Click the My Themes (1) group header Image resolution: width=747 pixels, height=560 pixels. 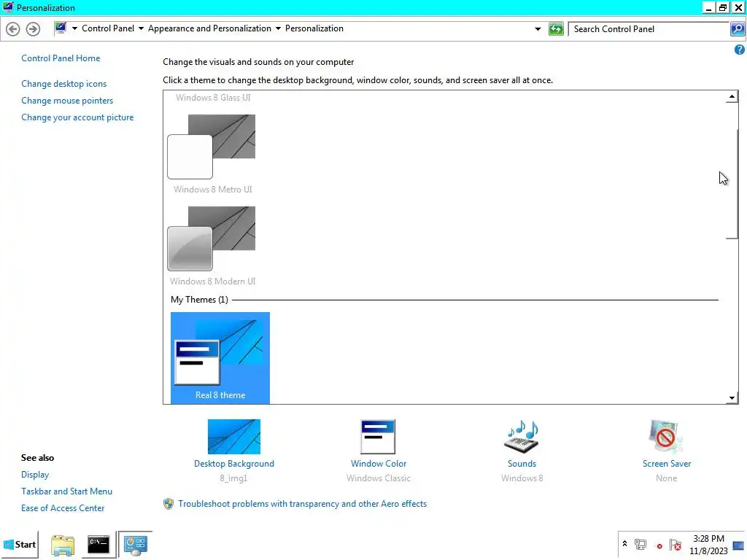point(199,300)
